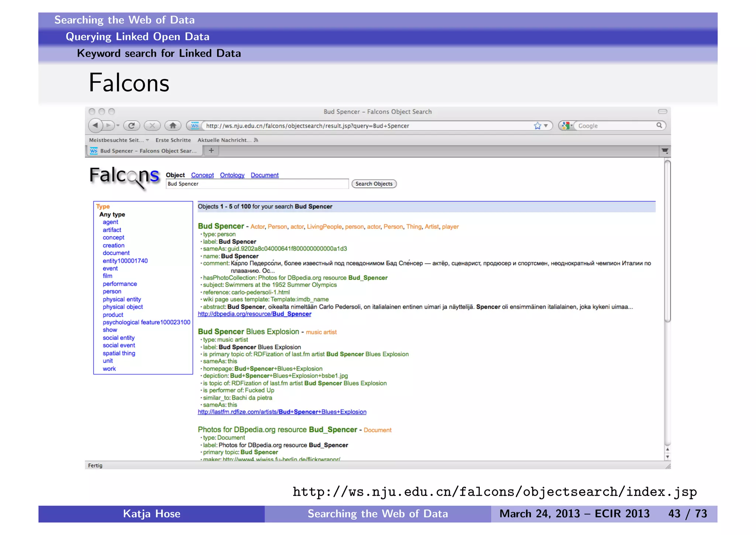
Task: Bookmark the page with the star icon
Action: pos(537,126)
